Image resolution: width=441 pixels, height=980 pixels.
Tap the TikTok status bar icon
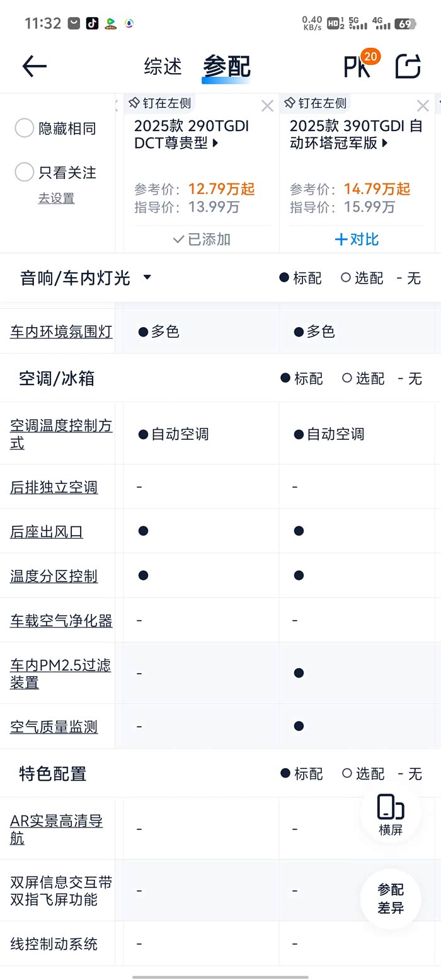pos(92,23)
